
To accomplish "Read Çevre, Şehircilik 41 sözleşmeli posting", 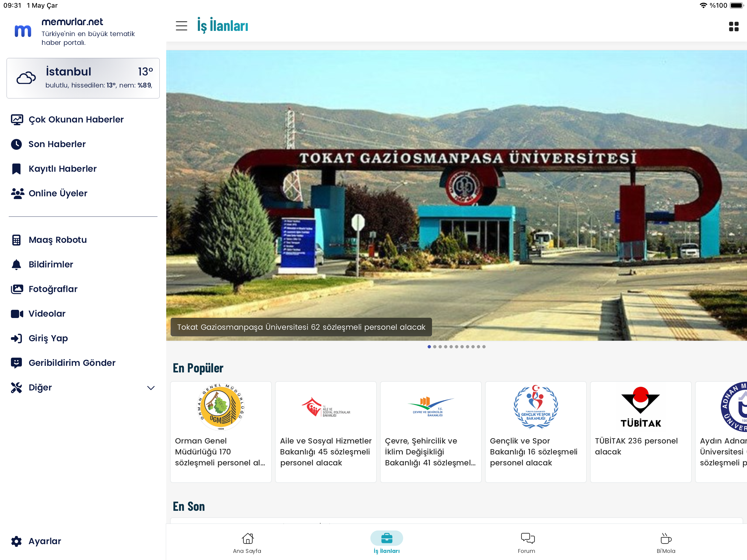I will click(430, 452).
